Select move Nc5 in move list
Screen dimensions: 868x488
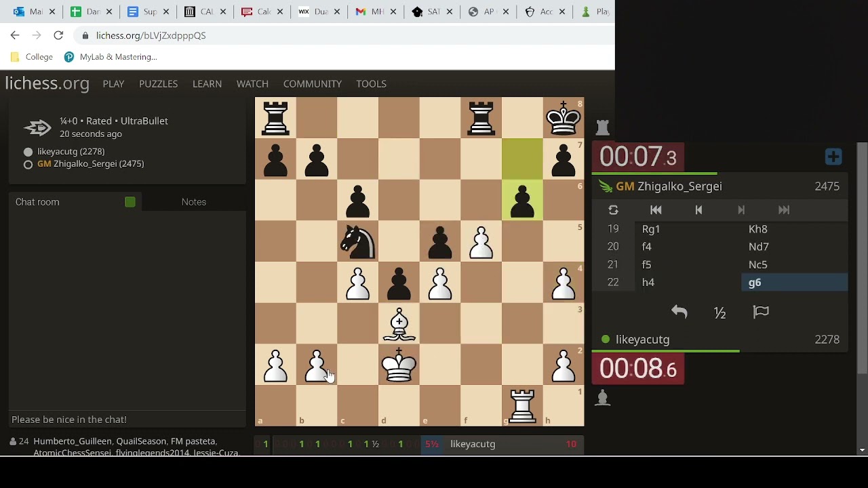pos(795,265)
